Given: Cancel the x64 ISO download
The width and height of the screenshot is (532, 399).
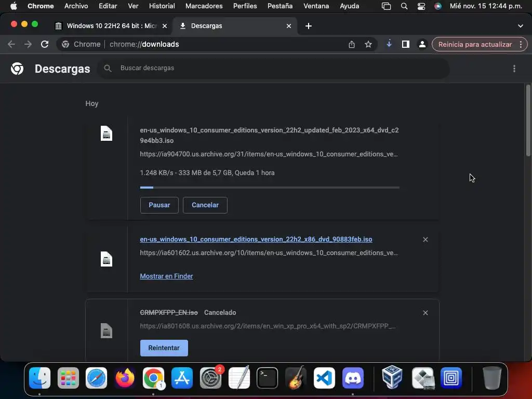Looking at the screenshot, I should pyautogui.click(x=205, y=205).
